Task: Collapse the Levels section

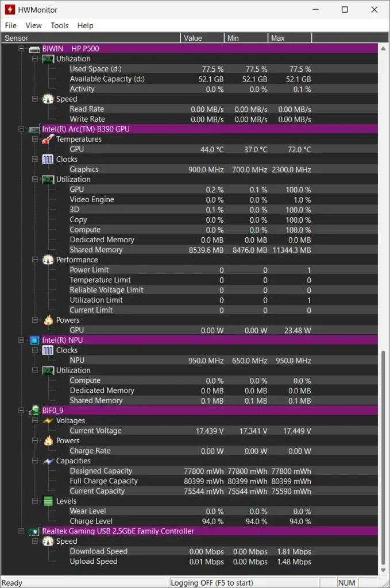Action: (x=35, y=501)
